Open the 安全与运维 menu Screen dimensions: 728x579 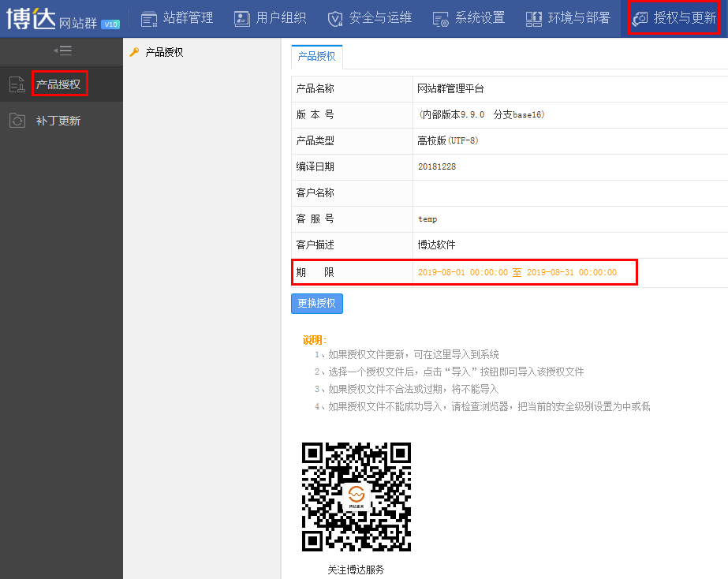[380, 18]
